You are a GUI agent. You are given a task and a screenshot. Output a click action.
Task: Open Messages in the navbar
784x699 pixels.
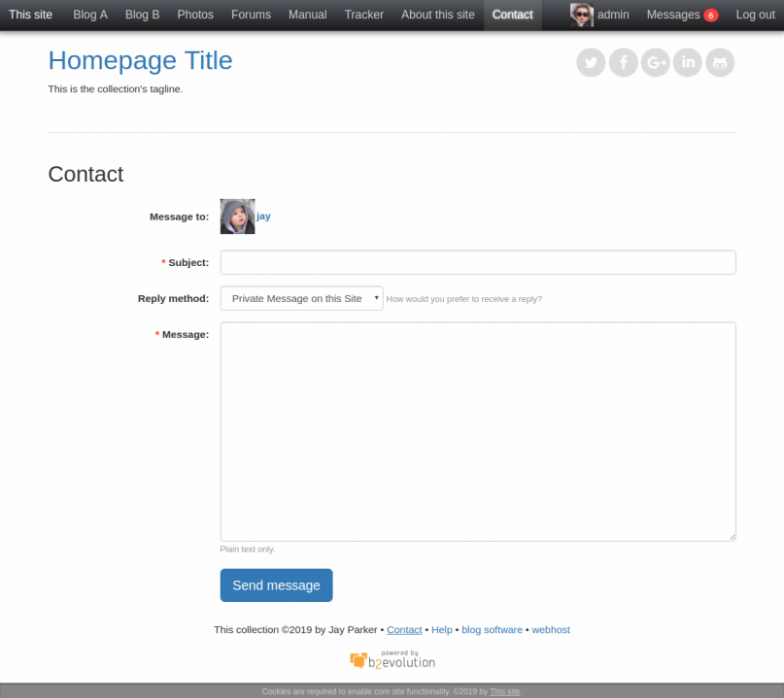[x=673, y=15]
